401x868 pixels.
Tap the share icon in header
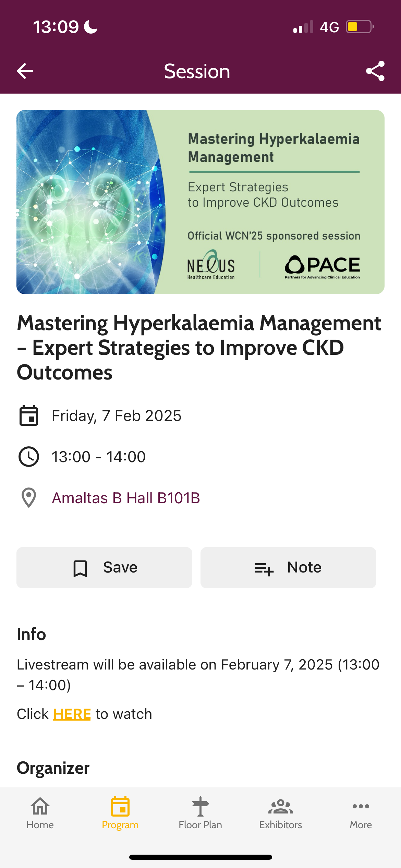[x=375, y=71]
